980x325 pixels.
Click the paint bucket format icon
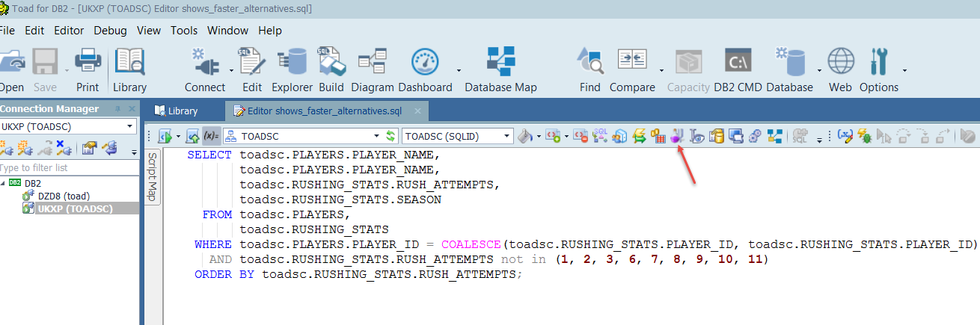click(524, 136)
